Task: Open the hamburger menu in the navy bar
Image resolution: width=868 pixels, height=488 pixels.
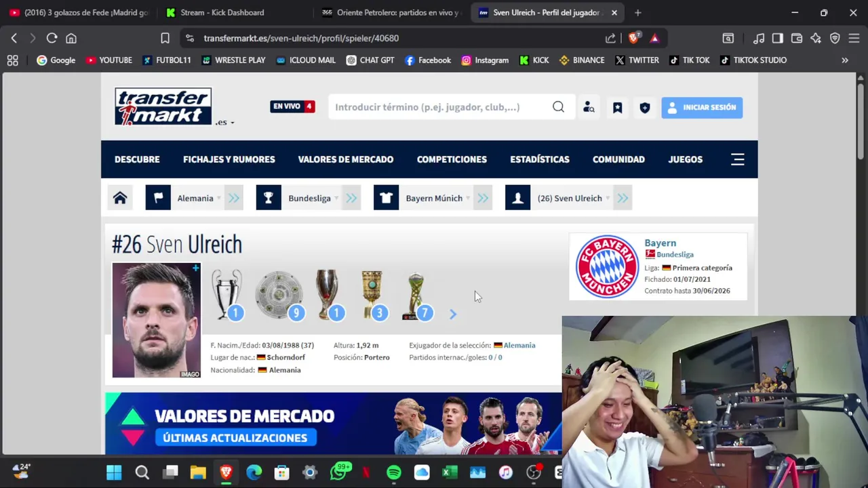Action: click(738, 159)
